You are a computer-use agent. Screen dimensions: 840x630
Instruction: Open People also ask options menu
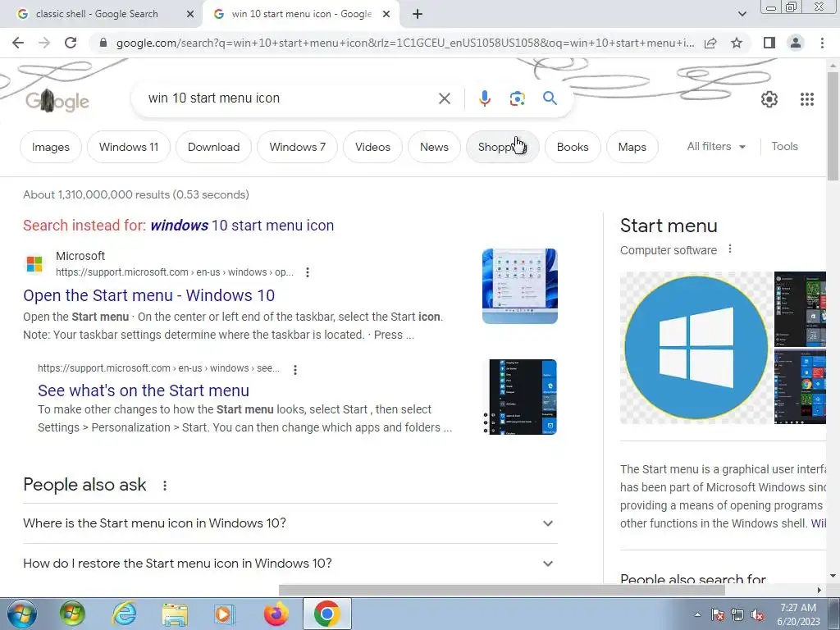165,486
